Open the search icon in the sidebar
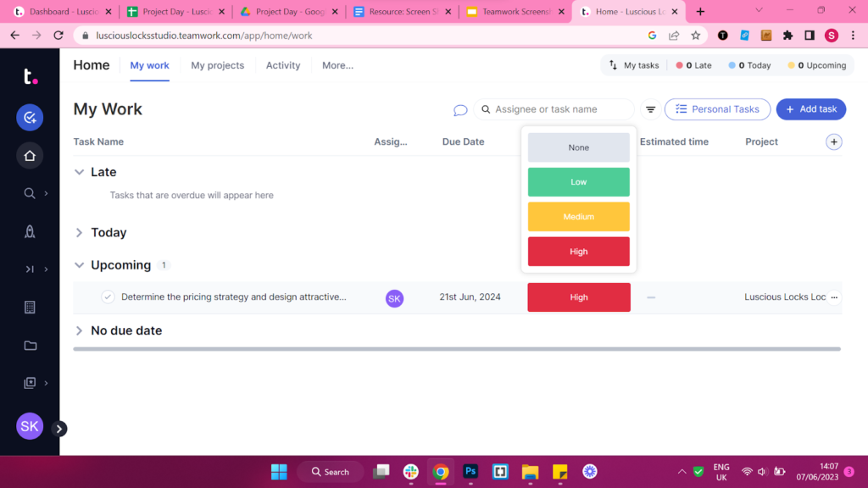The image size is (868, 488). tap(30, 193)
